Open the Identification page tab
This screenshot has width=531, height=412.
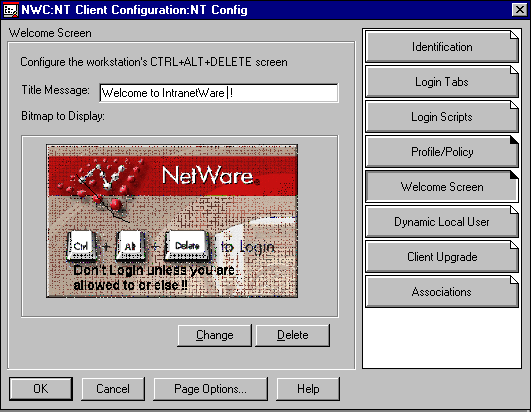tap(442, 47)
